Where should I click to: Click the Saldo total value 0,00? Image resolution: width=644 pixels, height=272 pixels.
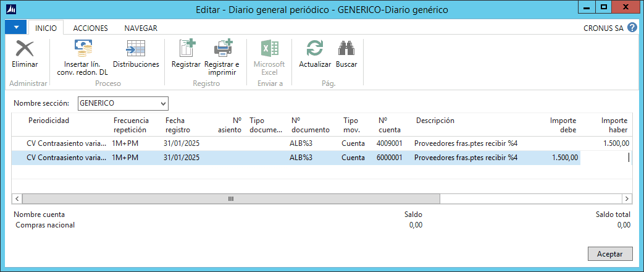click(624, 225)
